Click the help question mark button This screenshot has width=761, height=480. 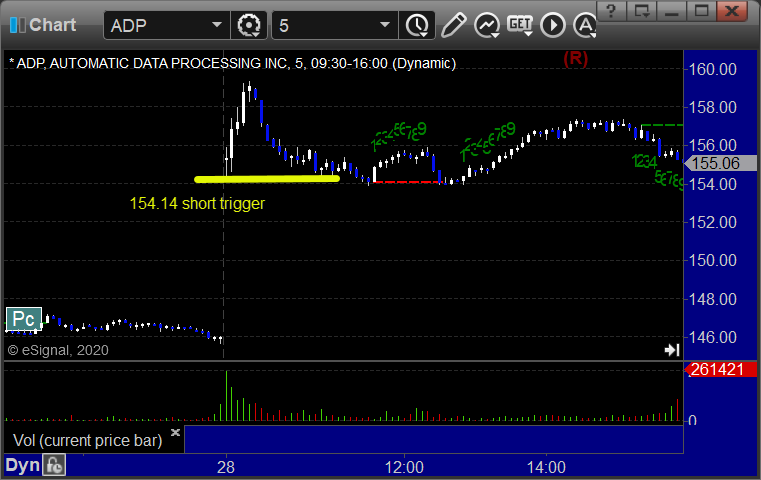point(611,11)
